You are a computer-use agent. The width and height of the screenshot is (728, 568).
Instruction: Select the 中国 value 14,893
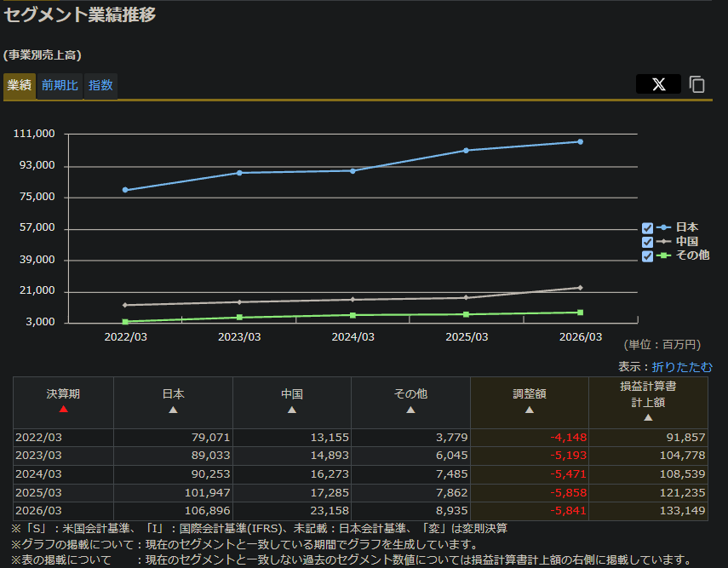point(330,456)
